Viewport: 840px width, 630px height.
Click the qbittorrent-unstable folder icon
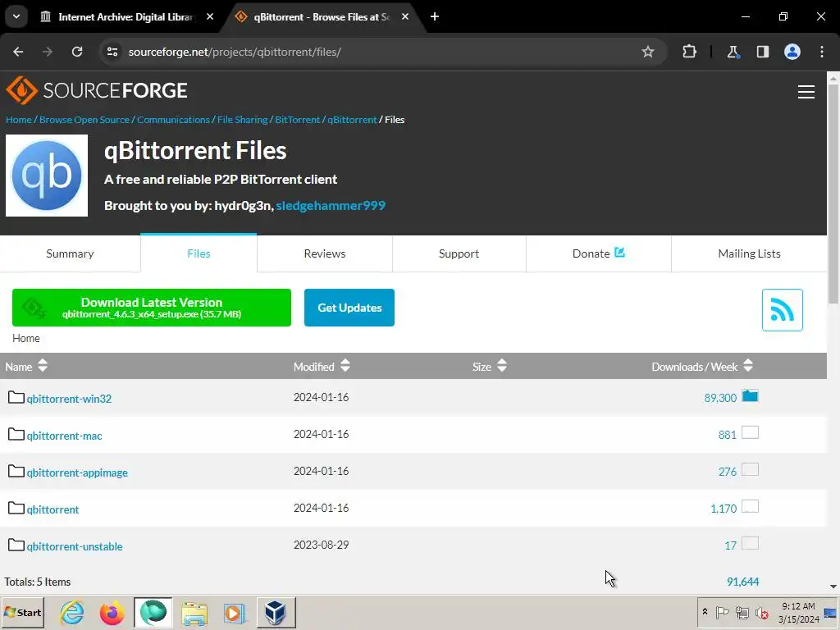click(16, 545)
